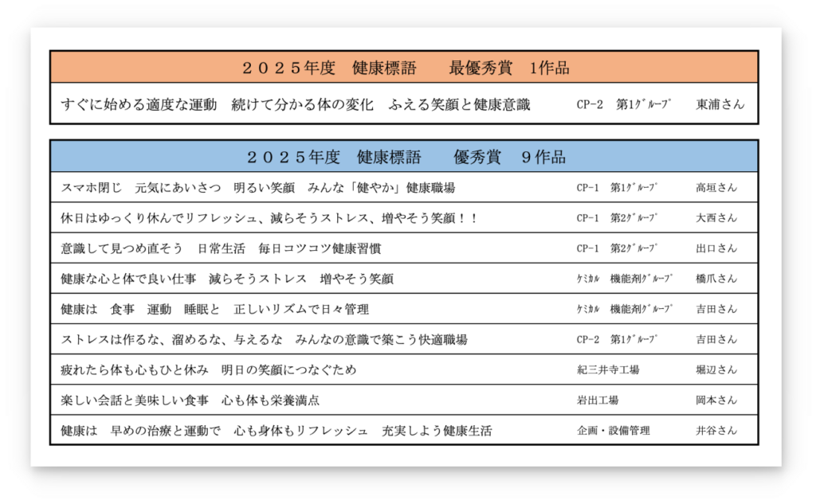The width and height of the screenshot is (816, 504).
Task: Click the name 堀辺さん
Action: coord(716,370)
